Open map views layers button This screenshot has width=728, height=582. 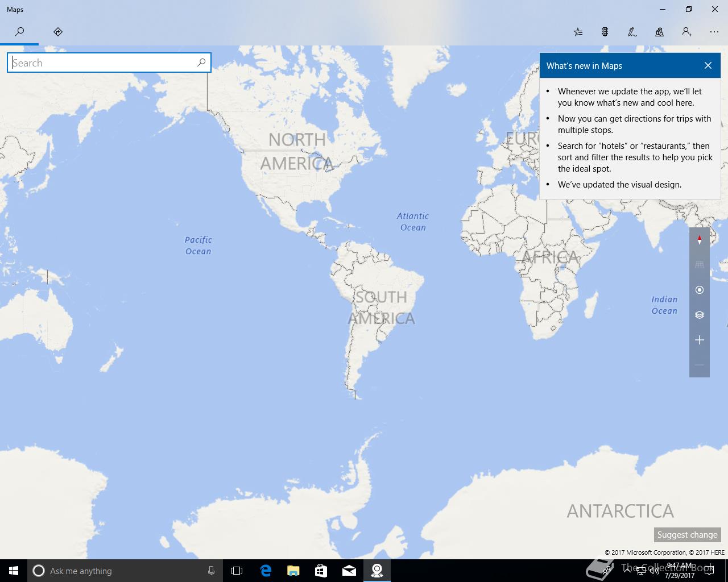700,315
